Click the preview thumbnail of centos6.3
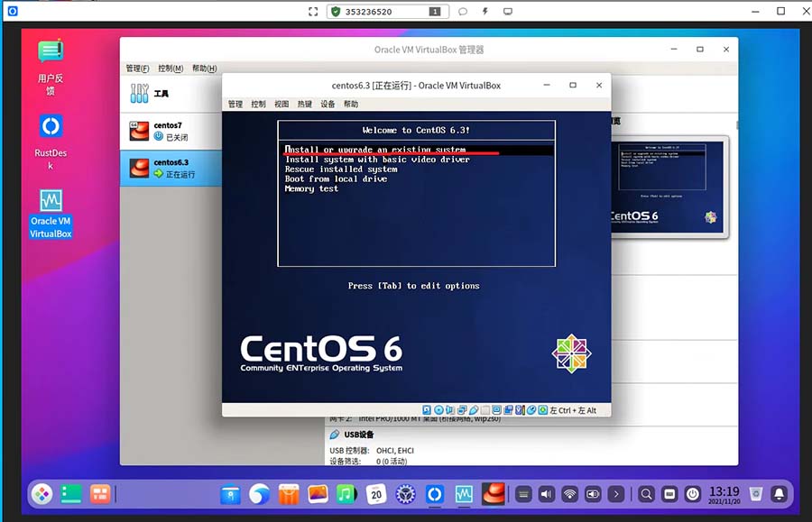This screenshot has width=812, height=522. tap(670, 187)
